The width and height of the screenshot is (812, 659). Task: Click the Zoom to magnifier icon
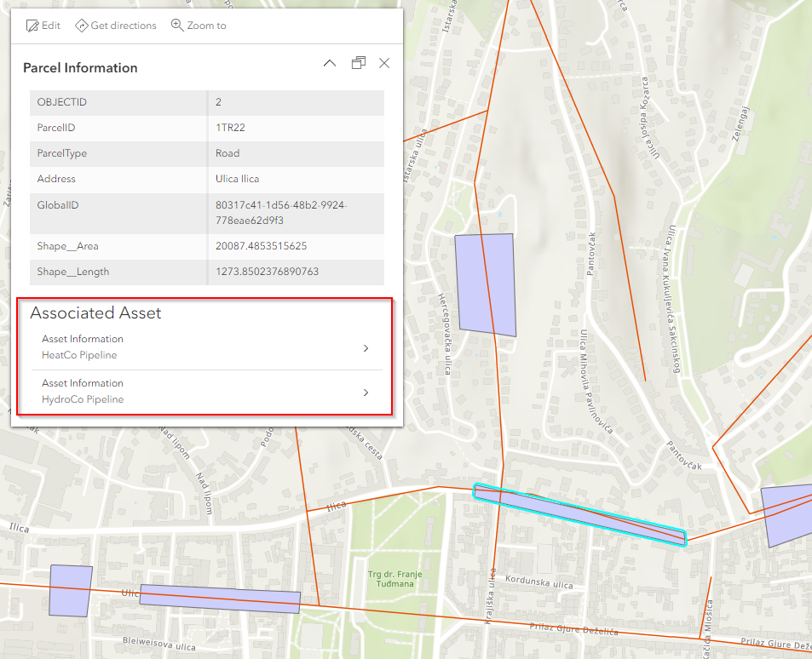coord(177,25)
